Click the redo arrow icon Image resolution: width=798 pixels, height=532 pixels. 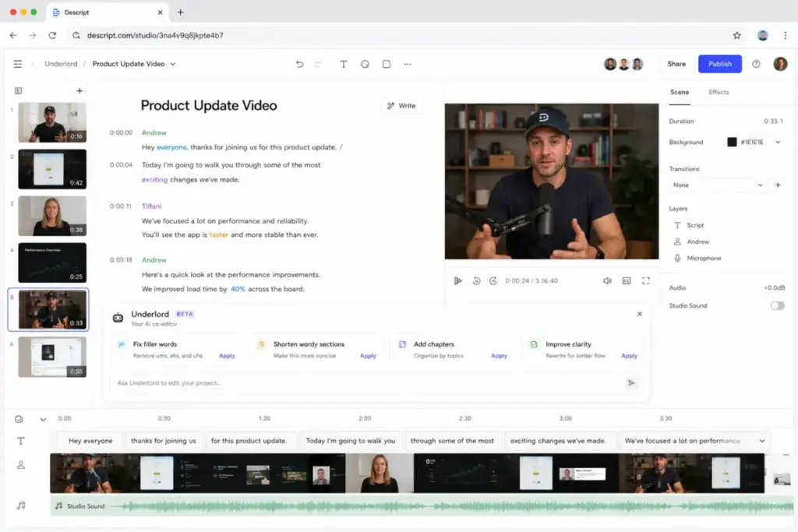tap(318, 64)
